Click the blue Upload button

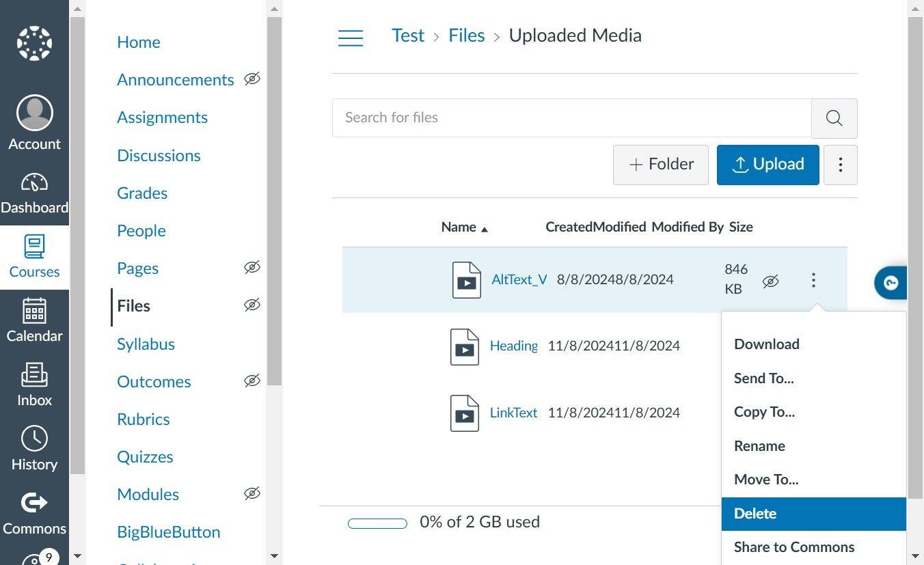tap(767, 165)
